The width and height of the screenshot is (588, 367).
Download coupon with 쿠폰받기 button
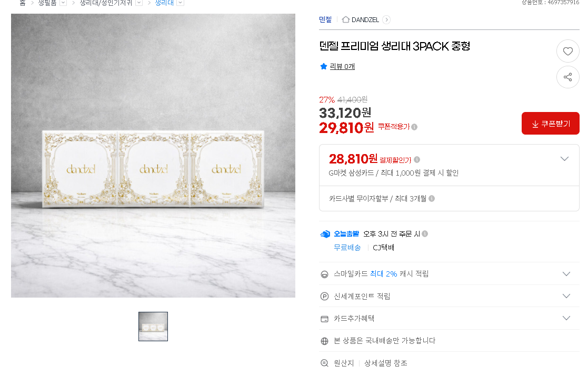(x=550, y=123)
